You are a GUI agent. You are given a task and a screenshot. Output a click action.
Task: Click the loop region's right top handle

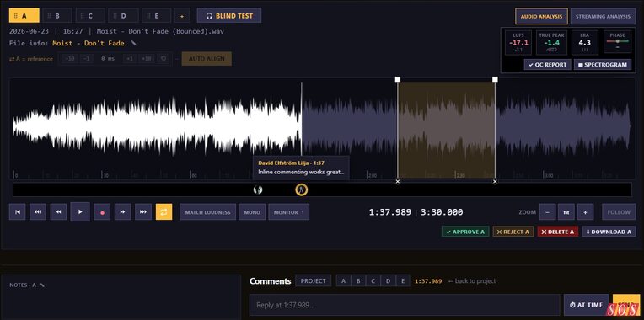[x=495, y=79]
